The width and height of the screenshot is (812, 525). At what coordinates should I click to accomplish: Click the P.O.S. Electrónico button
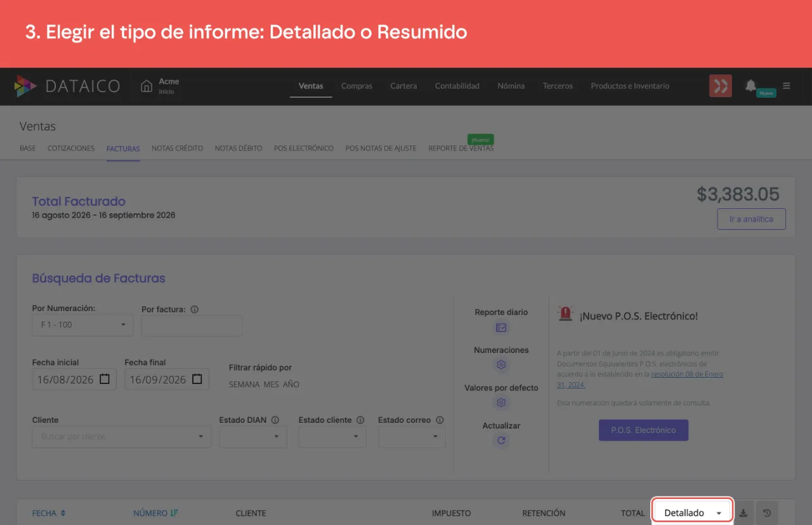[643, 430]
